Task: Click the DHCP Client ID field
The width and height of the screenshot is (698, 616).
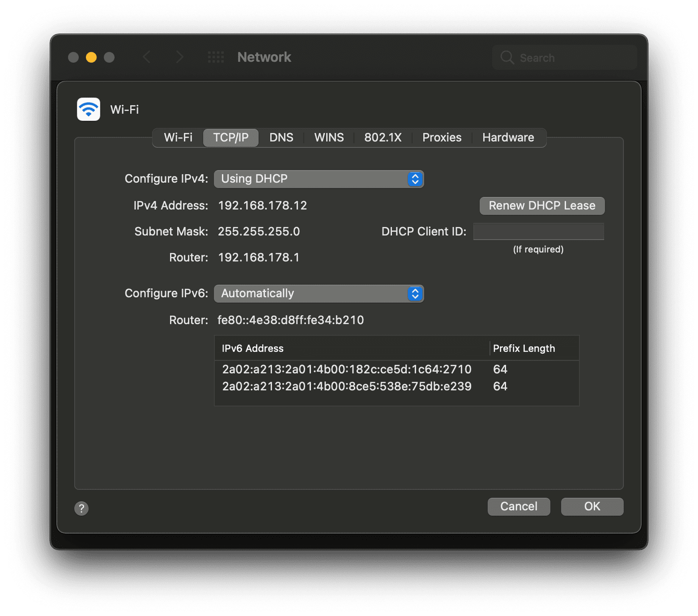Action: (x=538, y=231)
